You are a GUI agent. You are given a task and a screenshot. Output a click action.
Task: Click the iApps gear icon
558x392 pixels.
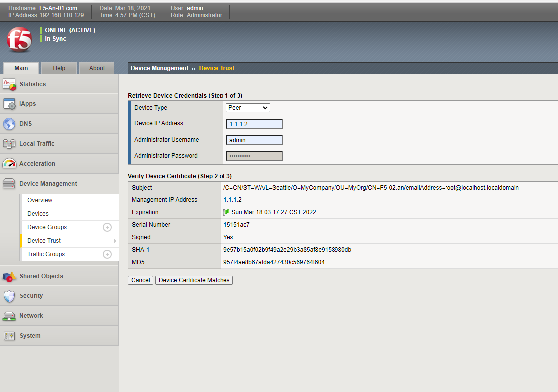[9, 104]
